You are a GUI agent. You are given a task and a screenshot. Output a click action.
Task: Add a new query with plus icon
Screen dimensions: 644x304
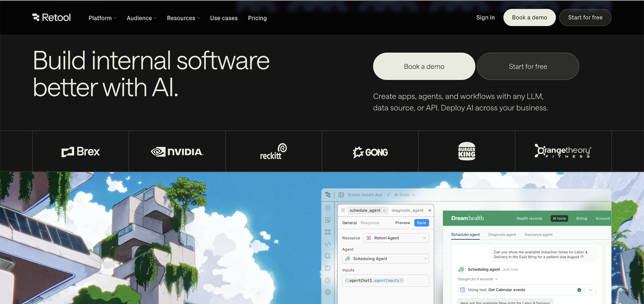pyautogui.click(x=430, y=210)
